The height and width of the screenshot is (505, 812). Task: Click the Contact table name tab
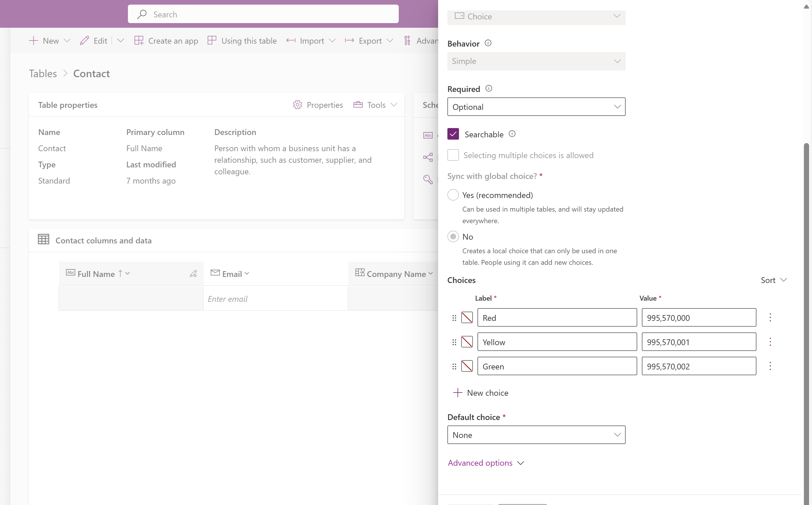(x=91, y=73)
